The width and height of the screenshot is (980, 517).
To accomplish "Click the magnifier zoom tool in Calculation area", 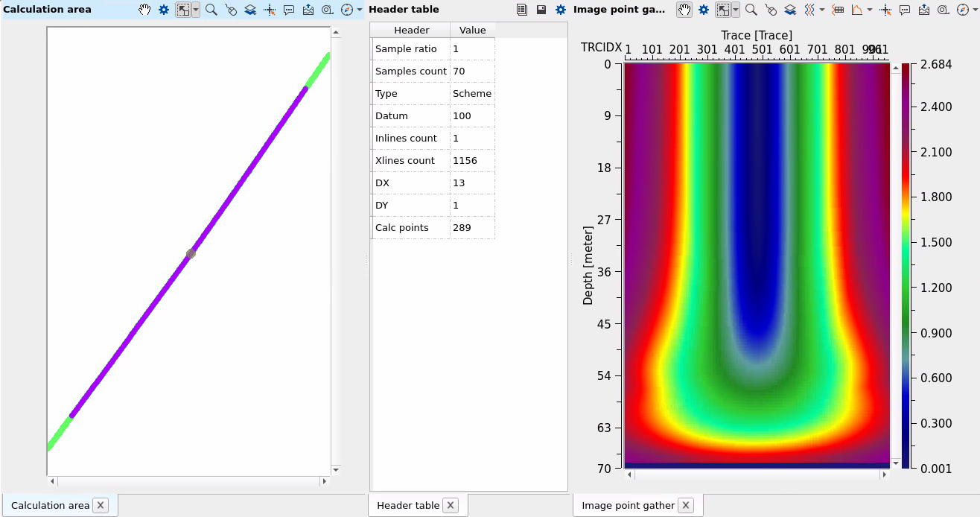I will point(211,10).
